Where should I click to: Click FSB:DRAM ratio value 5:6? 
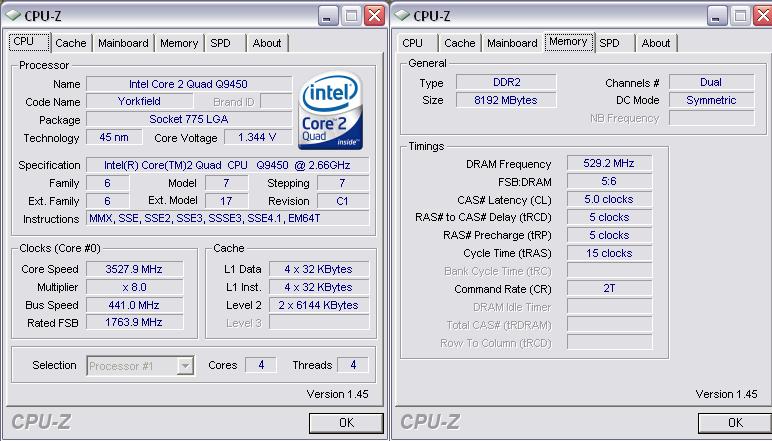click(610, 181)
